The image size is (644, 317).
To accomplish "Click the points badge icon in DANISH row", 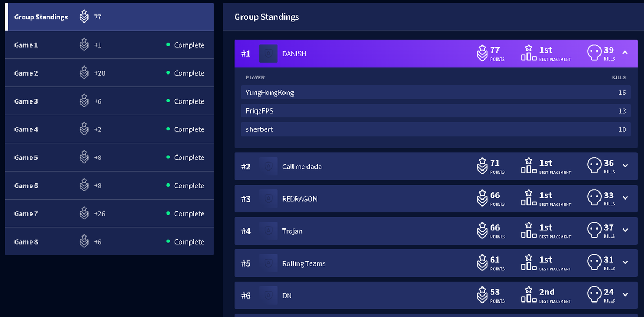I will point(482,53).
